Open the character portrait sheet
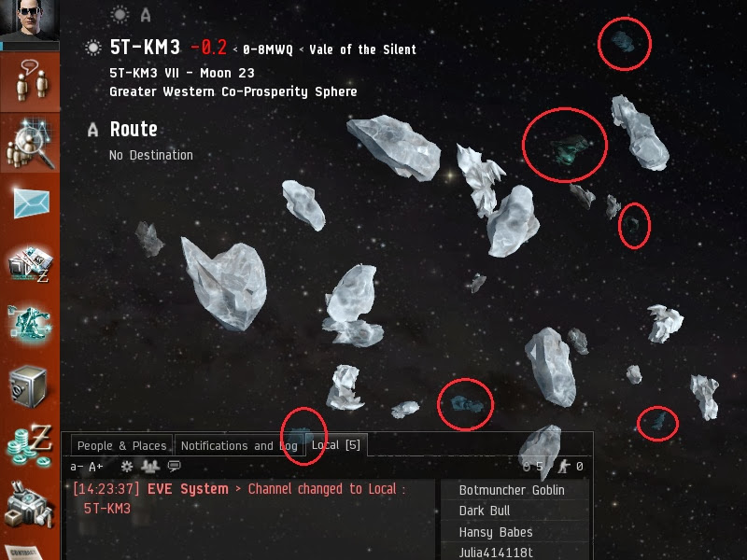The image size is (747, 560). click(x=30, y=21)
